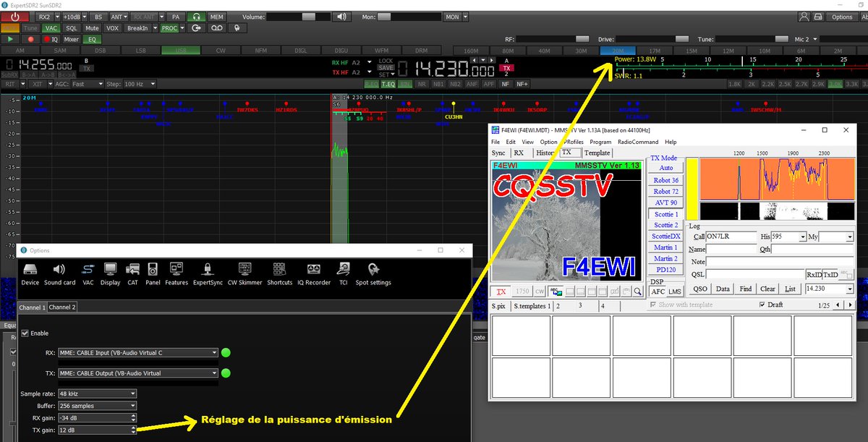Open the 14.230 frequency dropdown in MMSSTV
The width and height of the screenshot is (868, 442).
[849, 289]
